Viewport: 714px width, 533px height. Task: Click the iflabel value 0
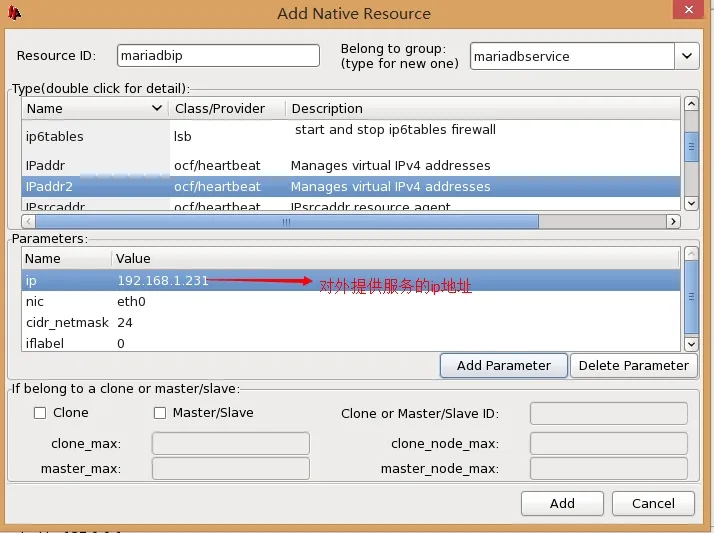coord(121,344)
